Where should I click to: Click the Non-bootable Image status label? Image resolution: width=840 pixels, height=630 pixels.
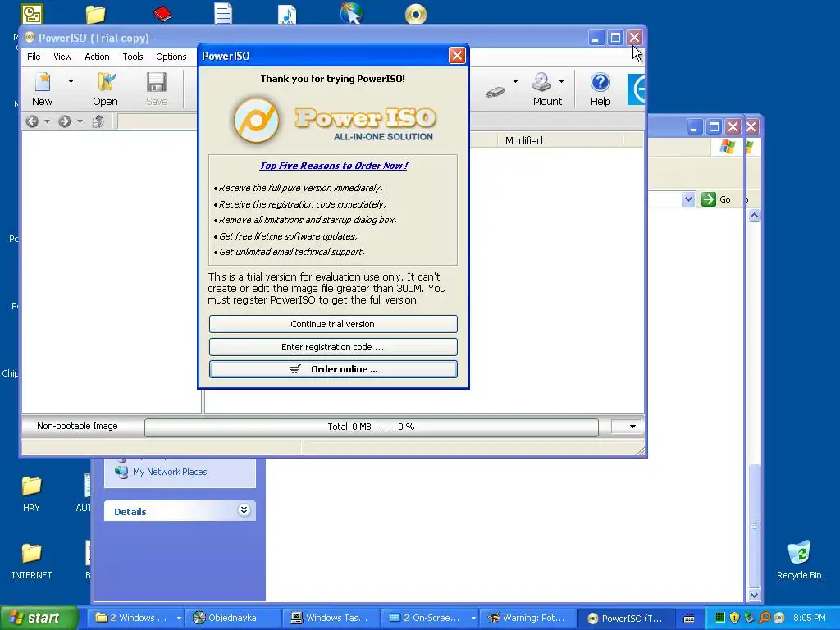tap(77, 426)
